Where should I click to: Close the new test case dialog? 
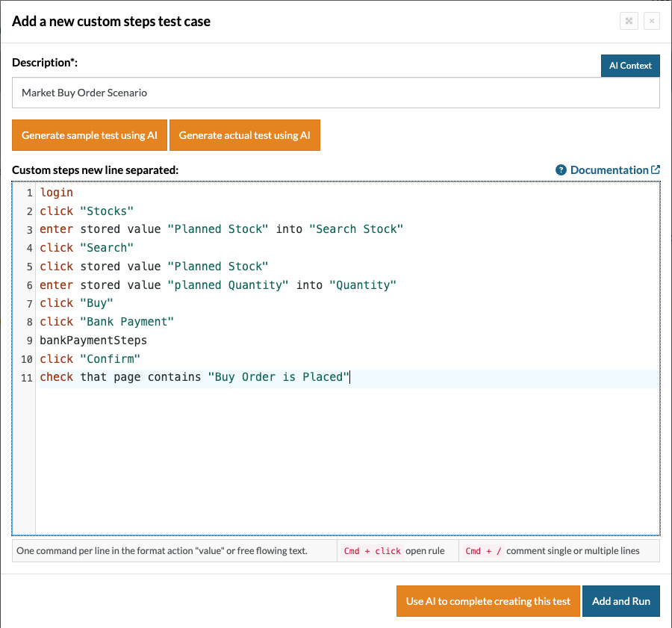[651, 22]
